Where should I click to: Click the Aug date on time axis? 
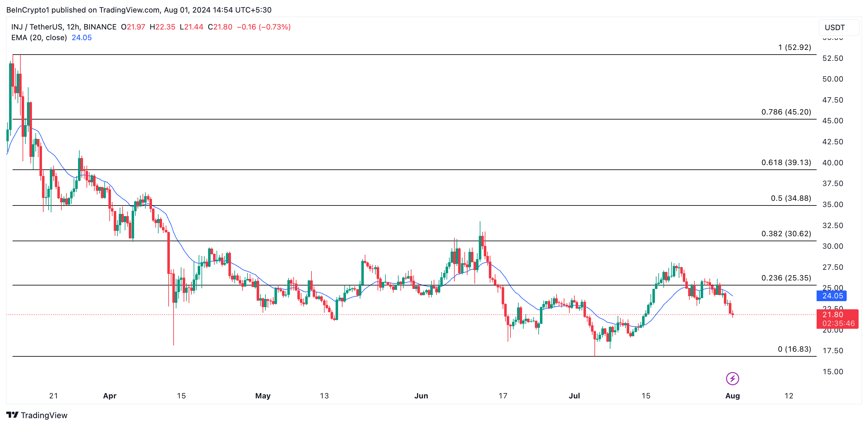tap(732, 396)
